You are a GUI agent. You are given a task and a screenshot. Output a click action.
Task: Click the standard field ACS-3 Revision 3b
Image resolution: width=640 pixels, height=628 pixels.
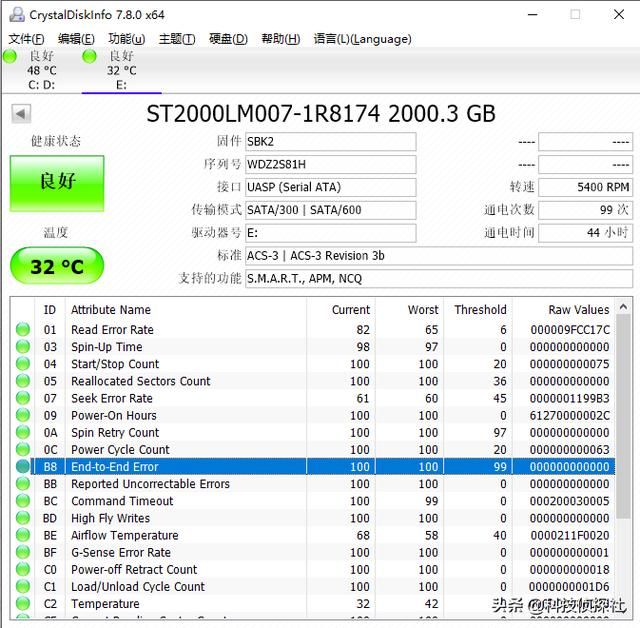(439, 256)
